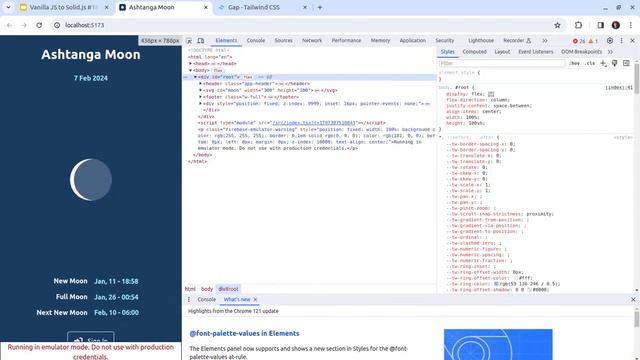This screenshot has height=360, width=640.
Task: Expand the head element node
Action: point(190,64)
